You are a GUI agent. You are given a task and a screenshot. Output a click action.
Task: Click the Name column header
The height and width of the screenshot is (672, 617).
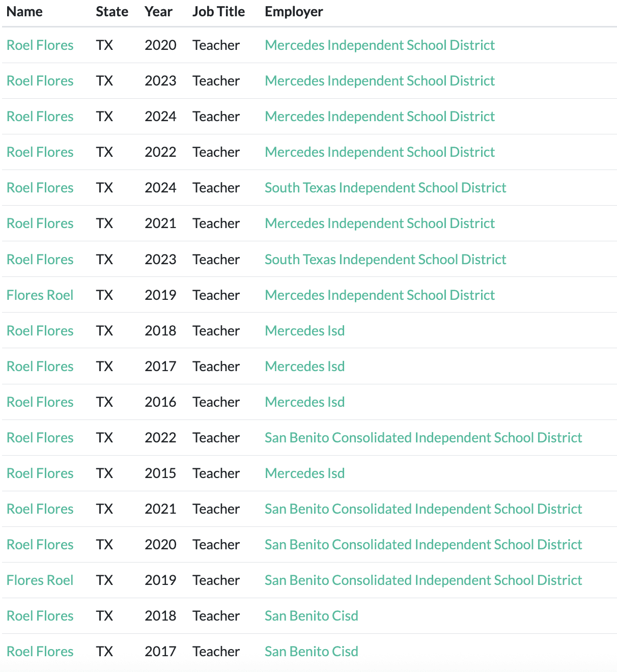tap(24, 12)
